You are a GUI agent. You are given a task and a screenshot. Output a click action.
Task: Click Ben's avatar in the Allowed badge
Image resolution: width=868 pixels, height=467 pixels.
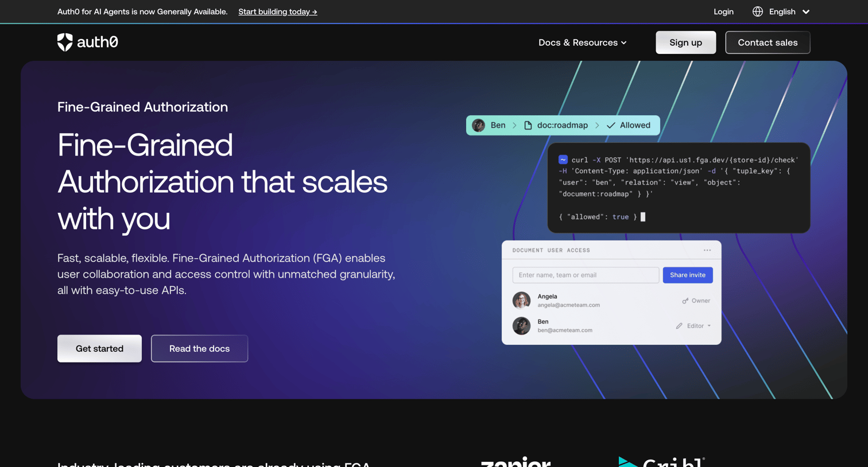pyautogui.click(x=478, y=125)
